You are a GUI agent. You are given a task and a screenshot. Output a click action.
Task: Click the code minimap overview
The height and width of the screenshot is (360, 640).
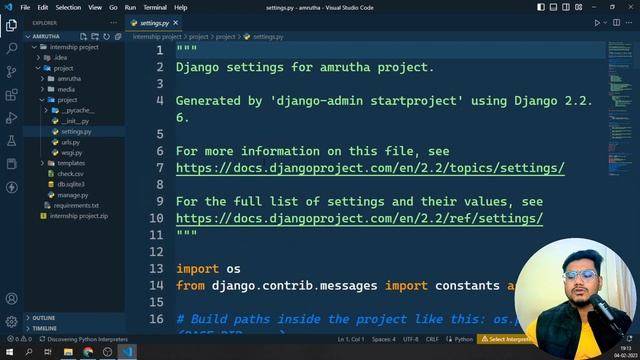[x=620, y=108]
